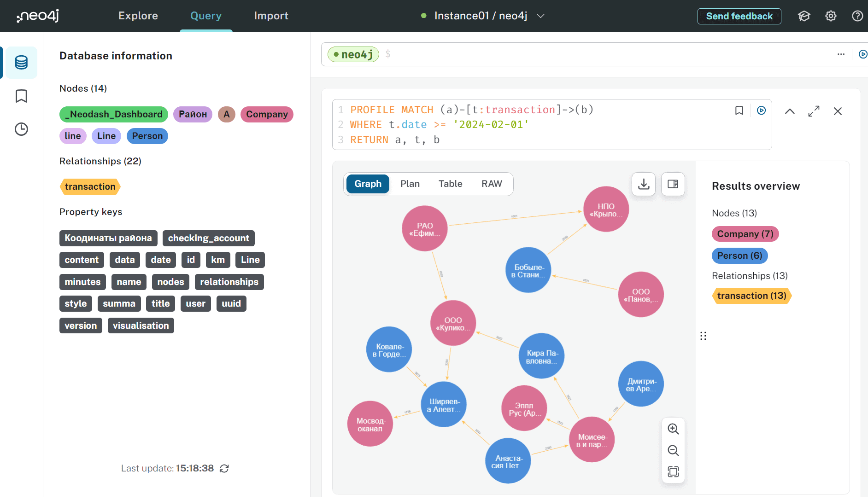Switch to the Table result view
868x500 pixels.
click(450, 184)
